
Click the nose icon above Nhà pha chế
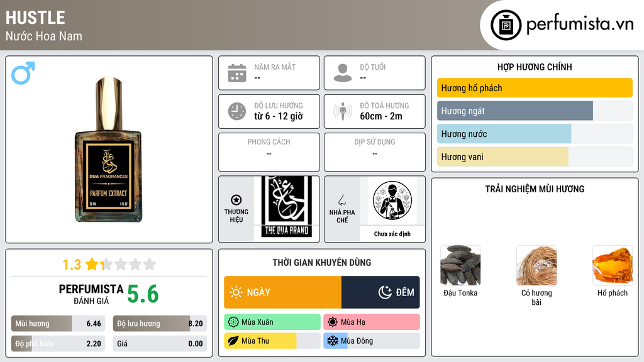coord(341,200)
